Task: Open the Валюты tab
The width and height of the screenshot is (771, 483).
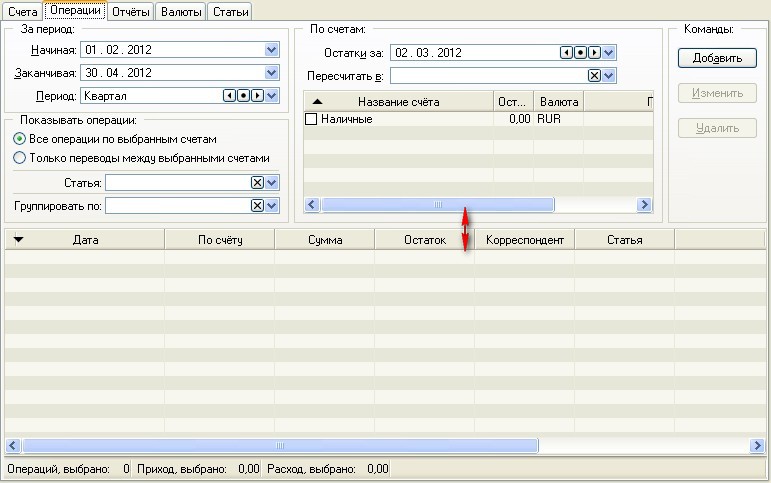Action: 183,12
